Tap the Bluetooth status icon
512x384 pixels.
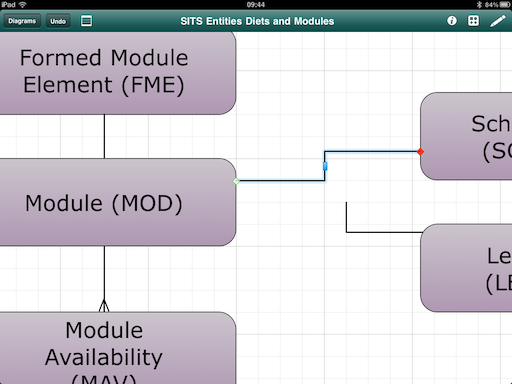(x=479, y=4)
